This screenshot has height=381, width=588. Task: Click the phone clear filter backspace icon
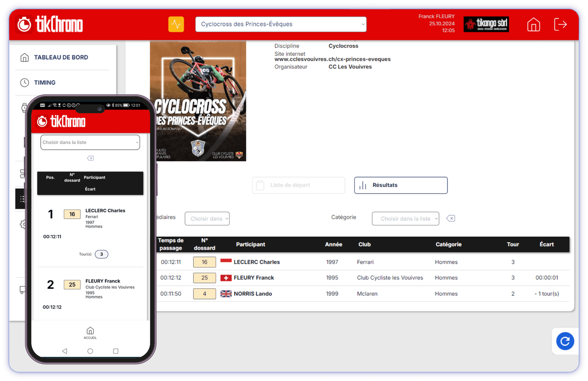[90, 158]
